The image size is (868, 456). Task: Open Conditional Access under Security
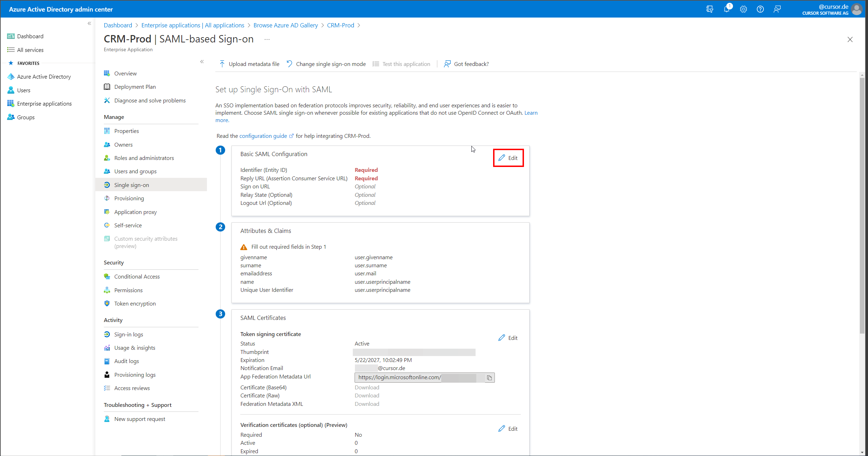[x=137, y=276]
